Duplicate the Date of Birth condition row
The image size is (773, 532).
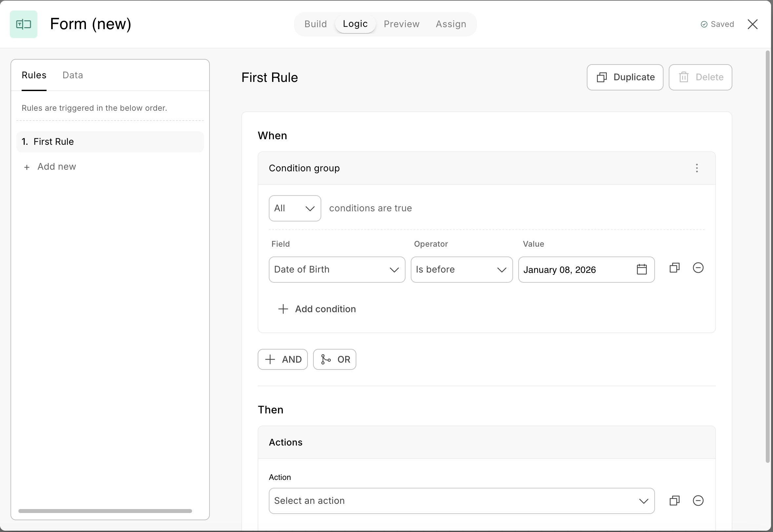click(x=674, y=268)
